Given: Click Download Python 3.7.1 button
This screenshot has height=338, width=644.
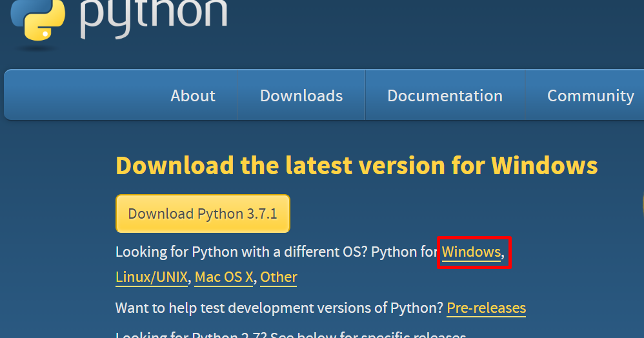Looking at the screenshot, I should (x=203, y=214).
